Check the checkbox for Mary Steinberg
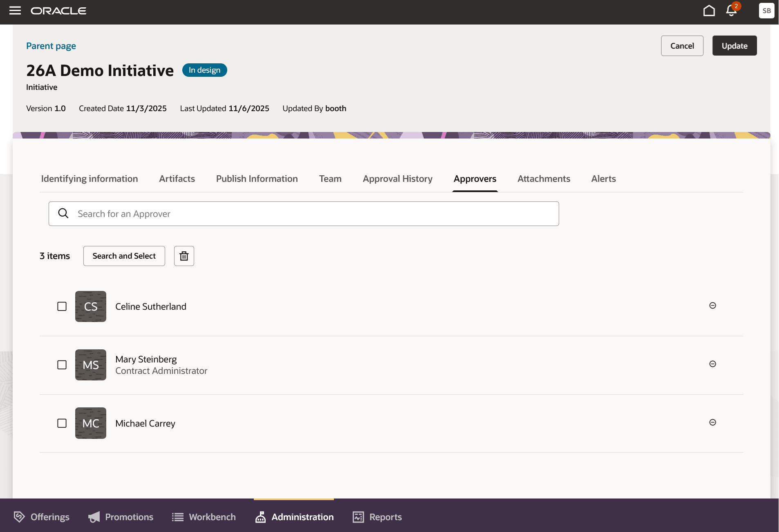 (x=62, y=365)
